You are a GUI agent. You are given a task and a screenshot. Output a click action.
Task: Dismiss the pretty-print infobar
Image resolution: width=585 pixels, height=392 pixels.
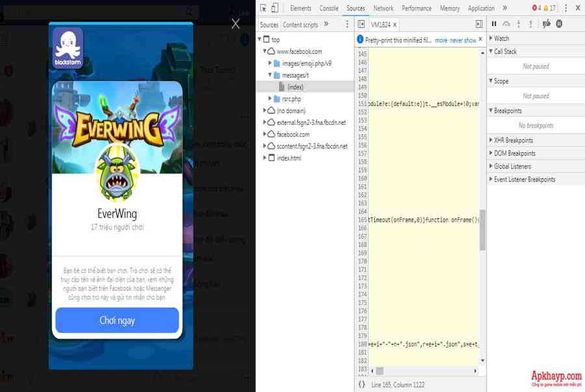pyautogui.click(x=480, y=39)
